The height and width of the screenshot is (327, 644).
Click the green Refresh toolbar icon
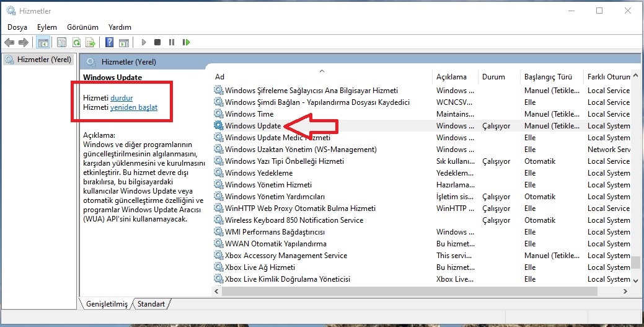[x=76, y=42]
